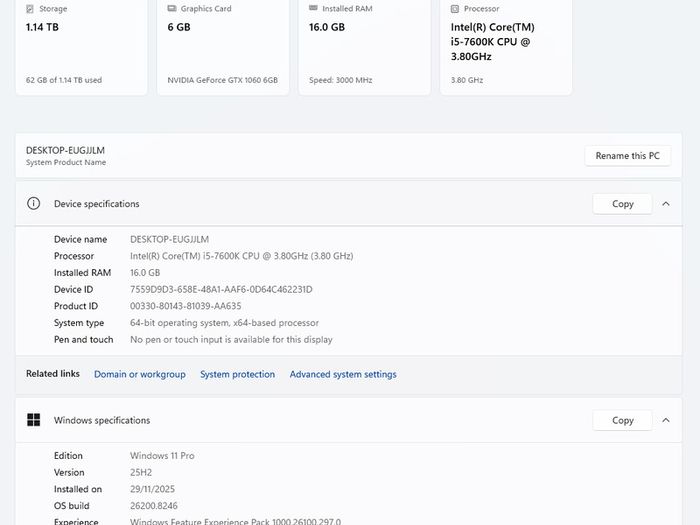The width and height of the screenshot is (700, 525).
Task: Open the System protection link
Action: coord(238,374)
